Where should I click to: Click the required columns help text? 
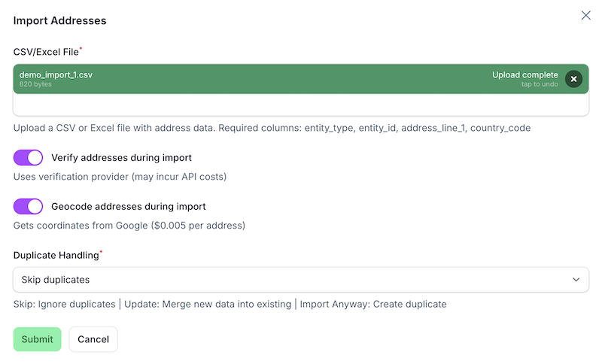click(x=272, y=128)
